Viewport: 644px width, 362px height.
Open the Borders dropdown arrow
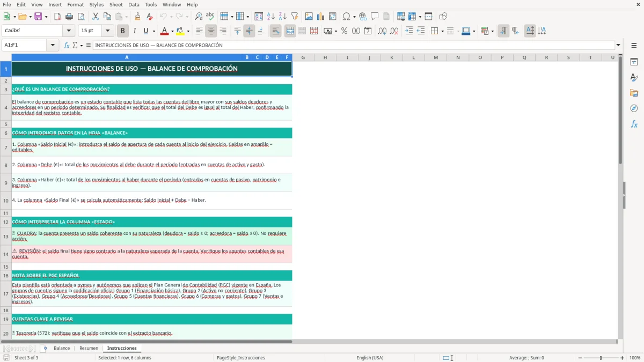point(442,31)
